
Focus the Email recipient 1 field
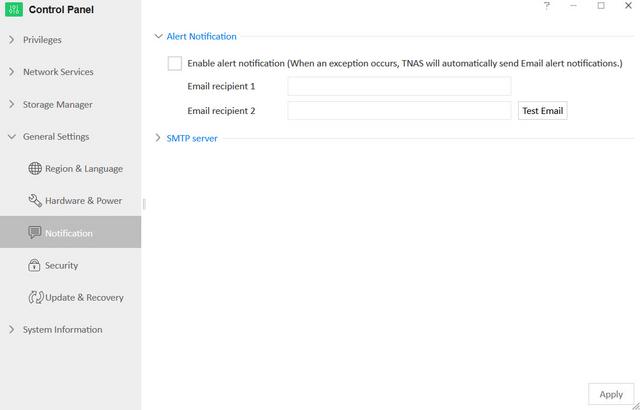[x=399, y=86]
